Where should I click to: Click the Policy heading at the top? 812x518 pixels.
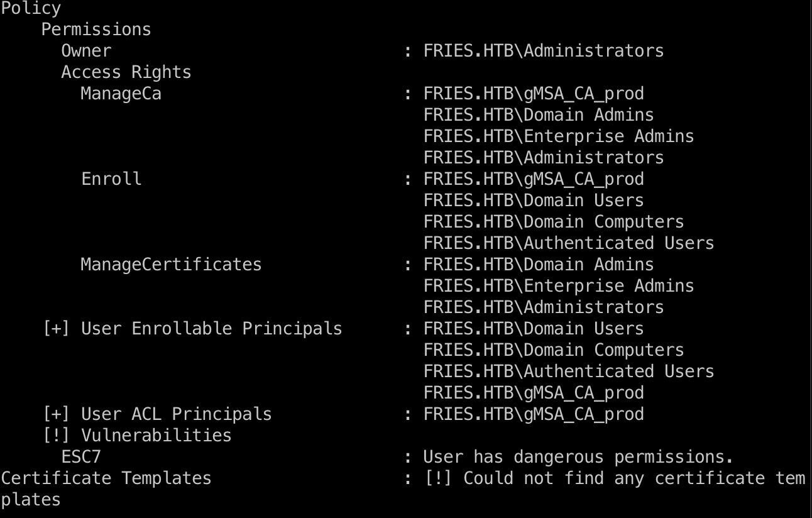[31, 9]
